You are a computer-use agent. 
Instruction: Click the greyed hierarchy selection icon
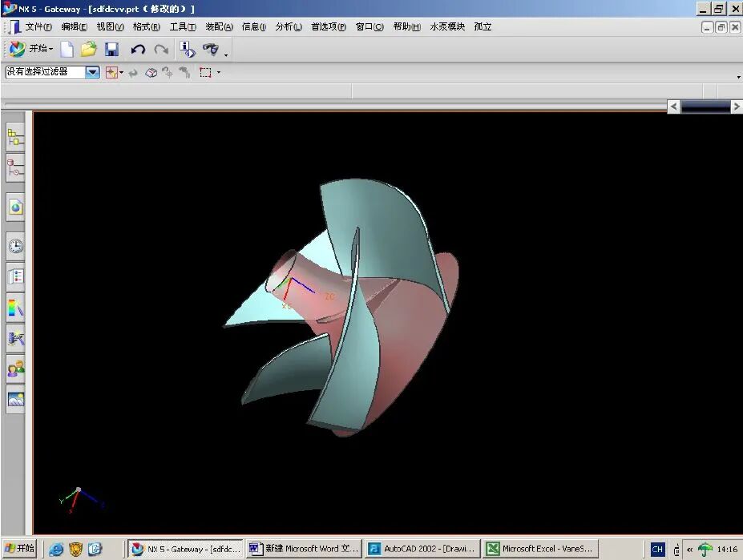[x=184, y=72]
